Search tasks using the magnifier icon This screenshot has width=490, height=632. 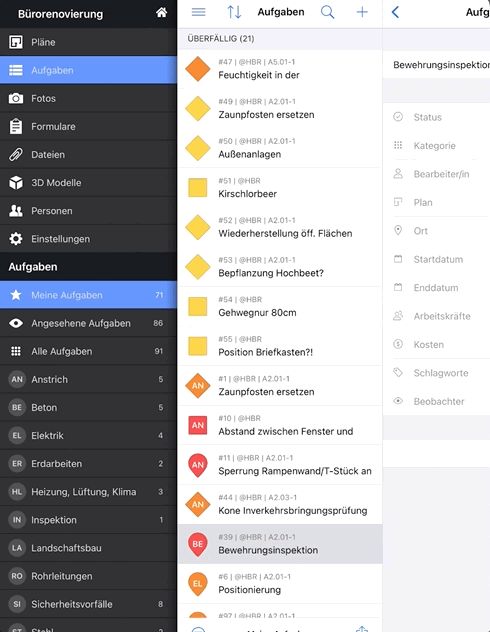(x=327, y=12)
